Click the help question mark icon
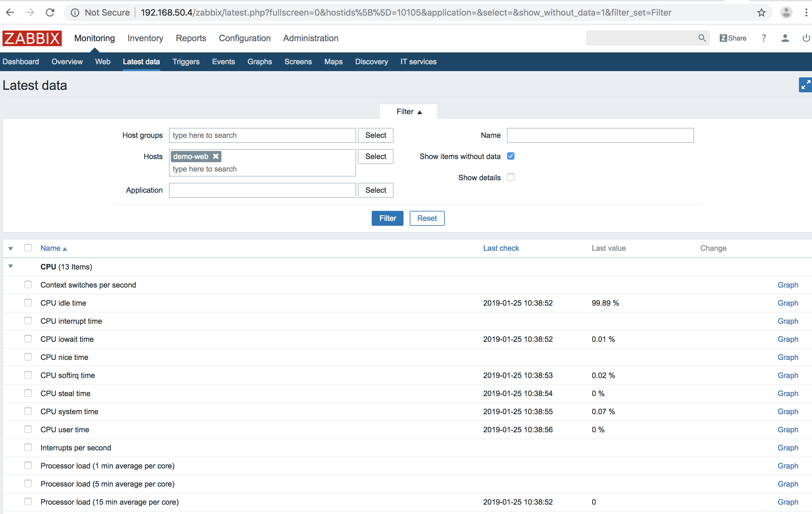 pyautogui.click(x=764, y=38)
